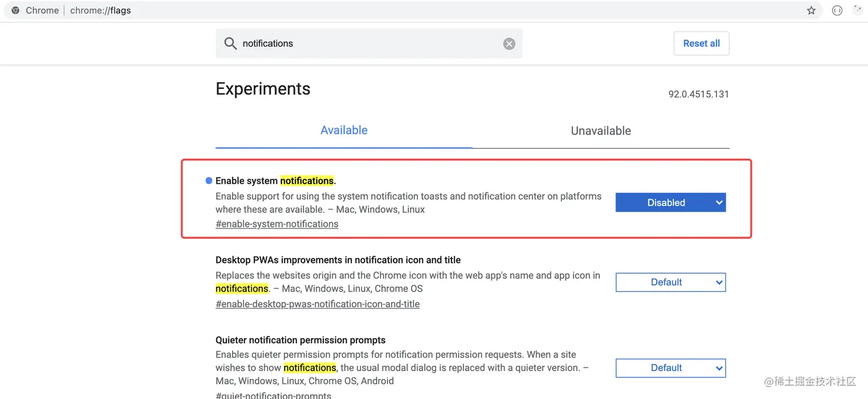Follow the #enable-desktop-pwas-notification-icon-and-title link
This screenshot has height=399, width=868.
tap(317, 304)
